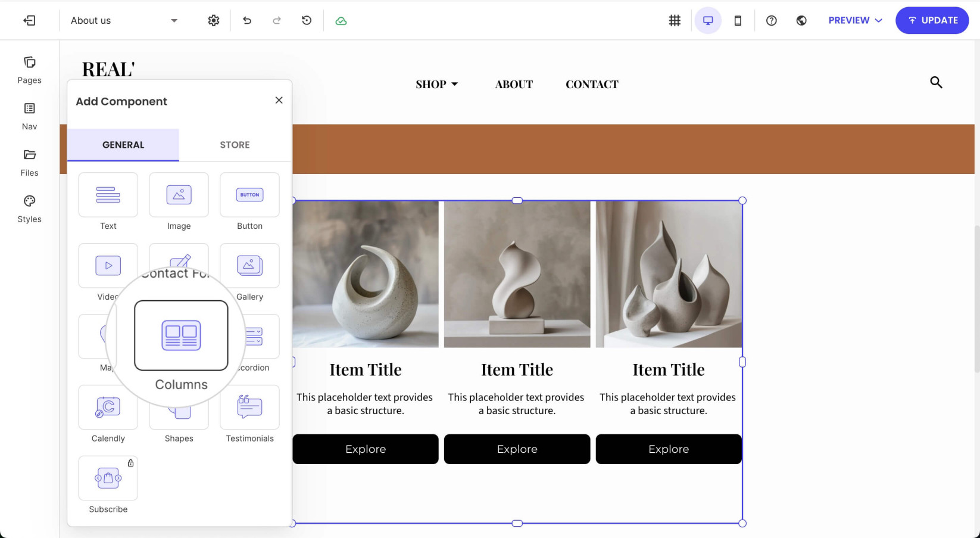Open page settings gear icon

pyautogui.click(x=214, y=20)
